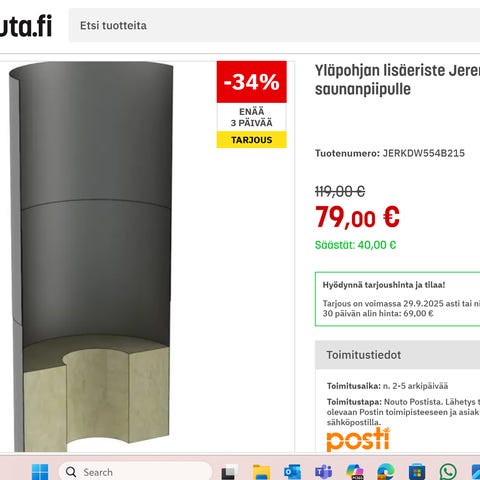The image size is (480, 480).
Task: Go to homepage via the site logo
Action: coord(26,26)
